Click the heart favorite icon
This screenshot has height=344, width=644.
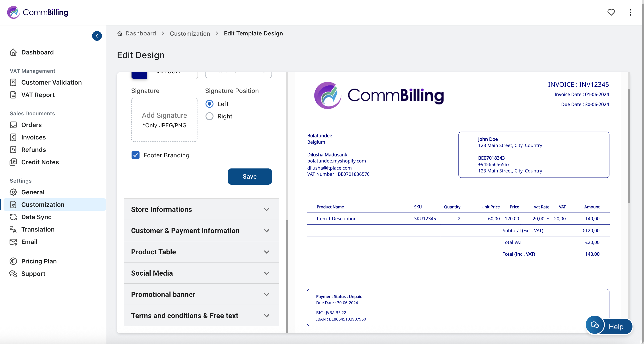[x=611, y=12]
